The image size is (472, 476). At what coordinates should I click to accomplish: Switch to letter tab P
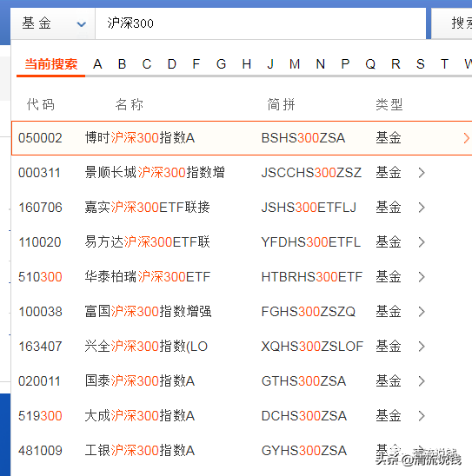(x=345, y=64)
